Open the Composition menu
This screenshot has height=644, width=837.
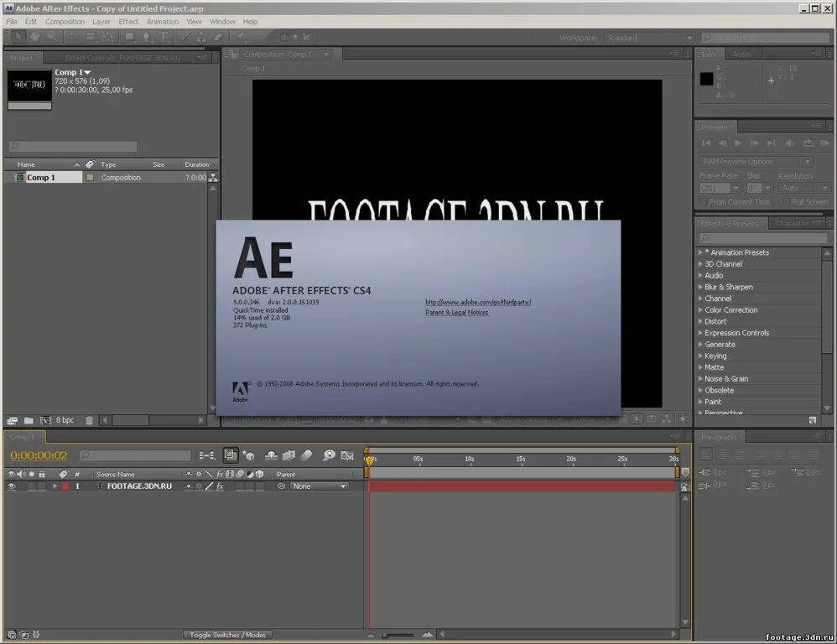pyautogui.click(x=65, y=22)
